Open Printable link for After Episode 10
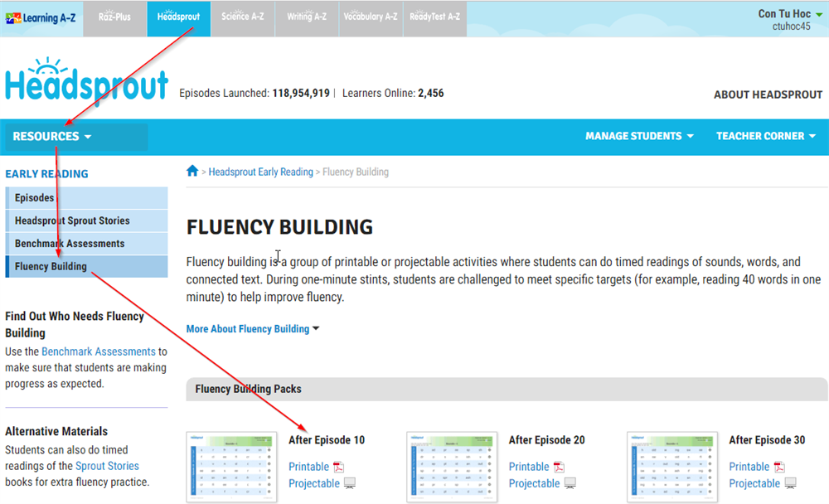829x504 pixels. (x=308, y=467)
